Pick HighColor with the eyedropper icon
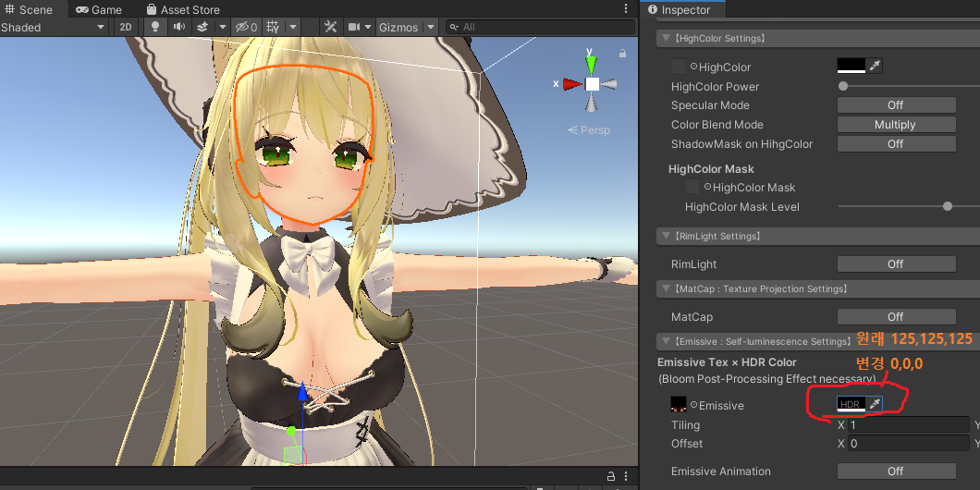This screenshot has width=980, height=490. (875, 66)
